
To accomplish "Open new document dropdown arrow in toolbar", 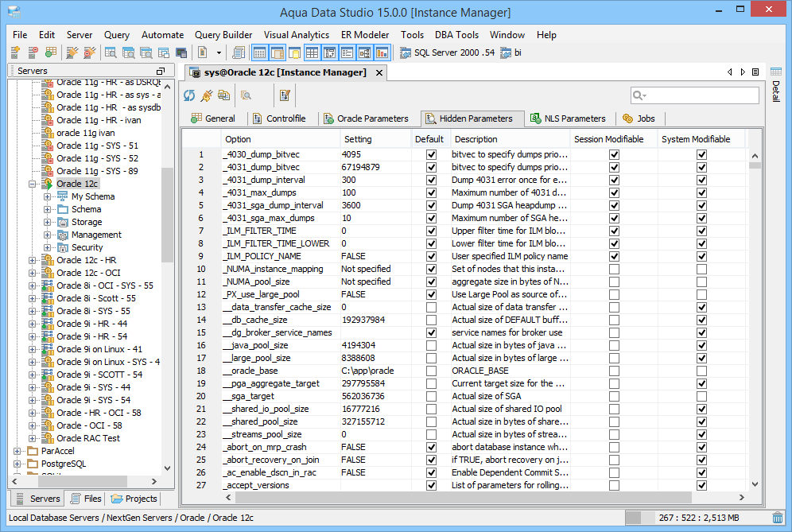I will [219, 52].
